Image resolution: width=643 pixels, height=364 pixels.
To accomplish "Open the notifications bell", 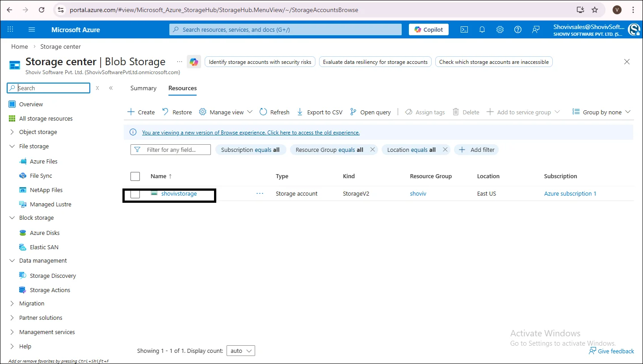I will point(482,29).
